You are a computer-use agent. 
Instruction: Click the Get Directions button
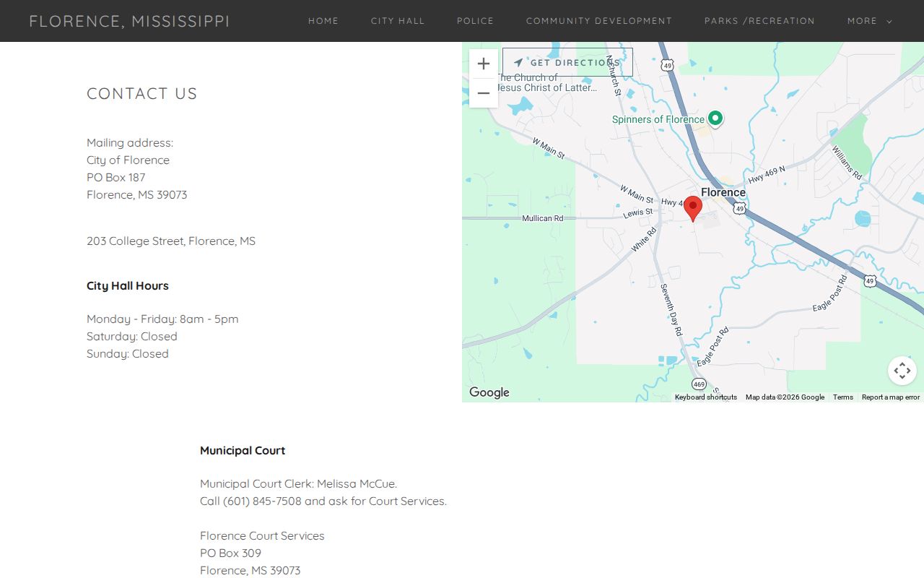567,62
